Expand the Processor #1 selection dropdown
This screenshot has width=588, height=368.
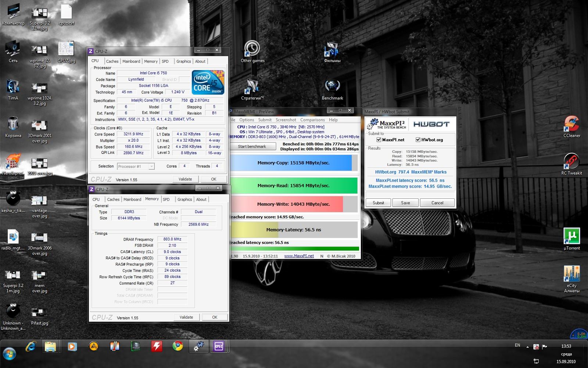[x=151, y=166]
